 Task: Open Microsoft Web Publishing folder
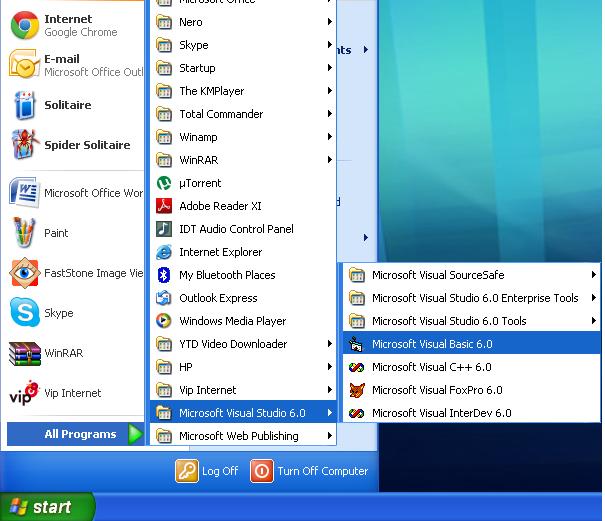[x=243, y=436]
